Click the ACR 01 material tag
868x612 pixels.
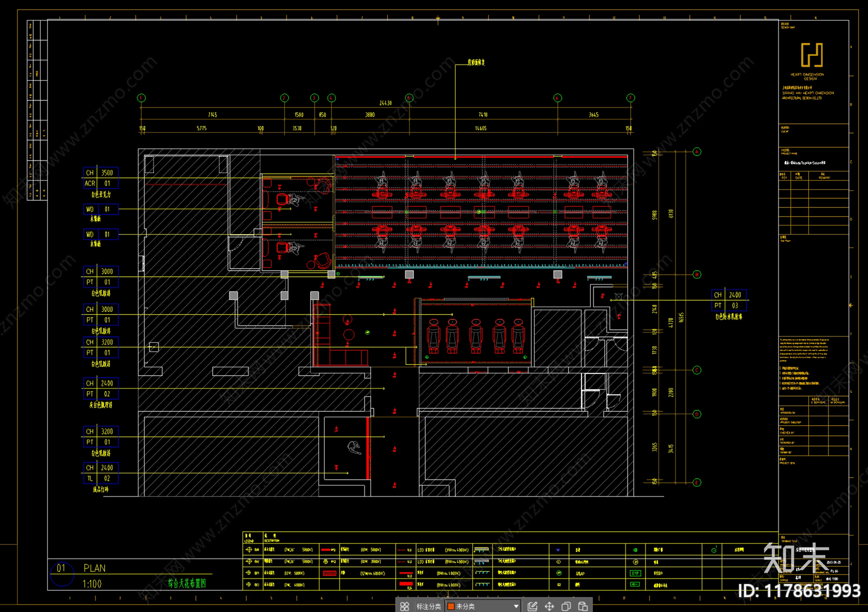(101, 183)
